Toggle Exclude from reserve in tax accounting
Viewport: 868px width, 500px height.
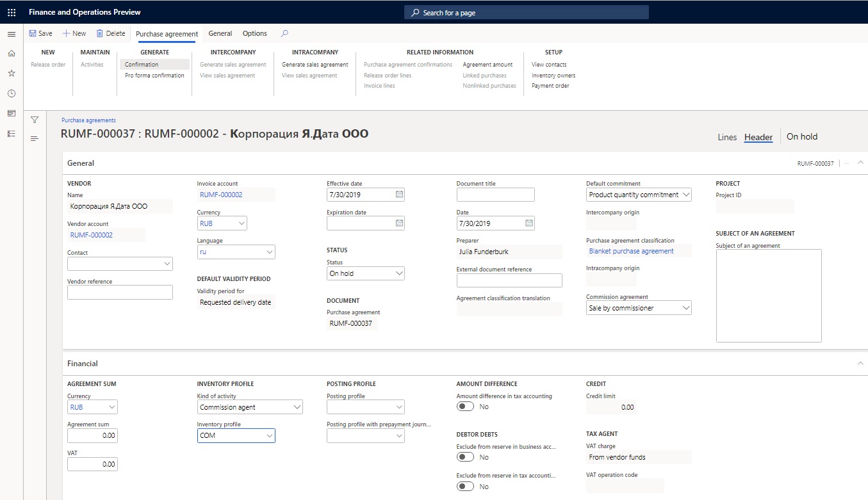(466, 487)
